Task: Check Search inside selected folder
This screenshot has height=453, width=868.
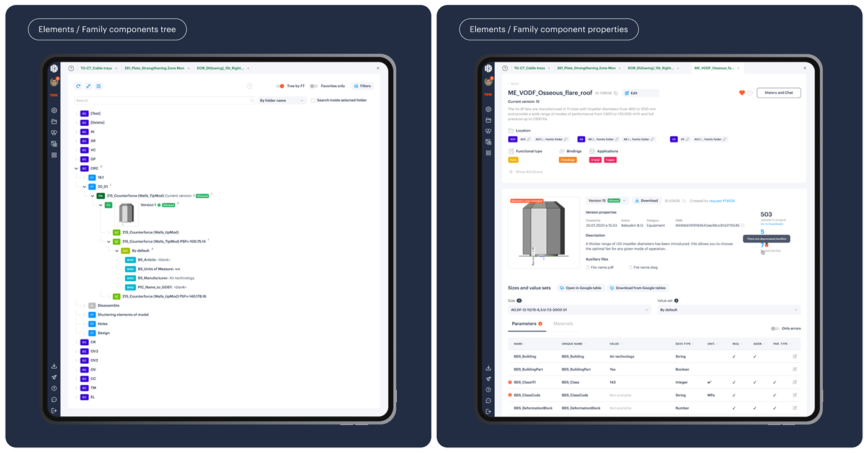Action: click(313, 100)
